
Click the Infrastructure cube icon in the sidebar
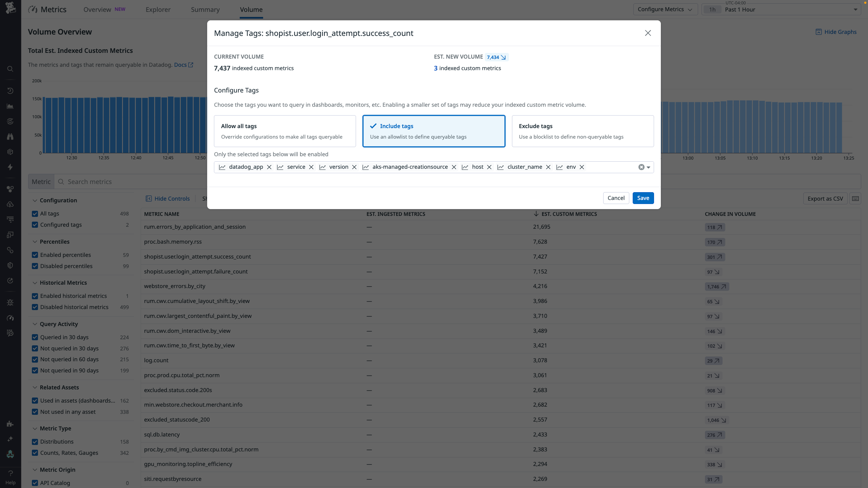(10, 151)
